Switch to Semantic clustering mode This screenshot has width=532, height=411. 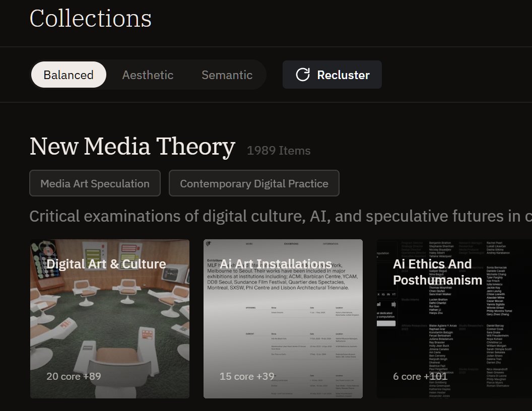227,75
